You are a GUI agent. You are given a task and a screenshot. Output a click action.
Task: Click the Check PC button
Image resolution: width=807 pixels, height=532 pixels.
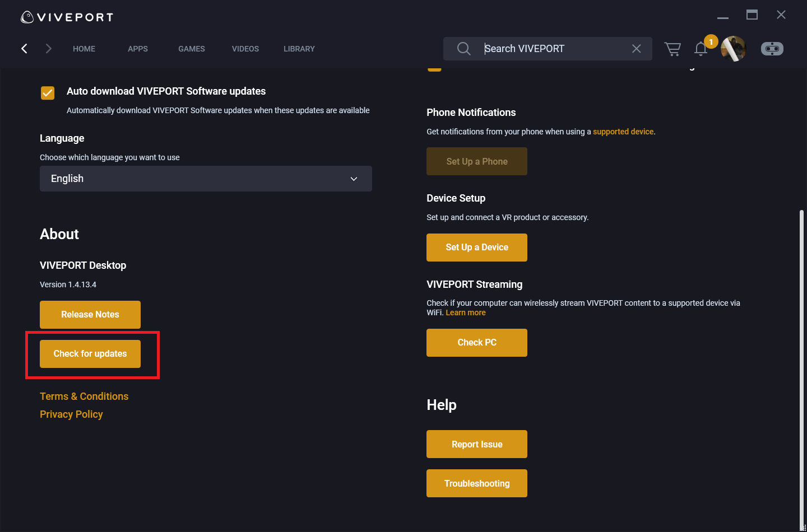point(477,343)
